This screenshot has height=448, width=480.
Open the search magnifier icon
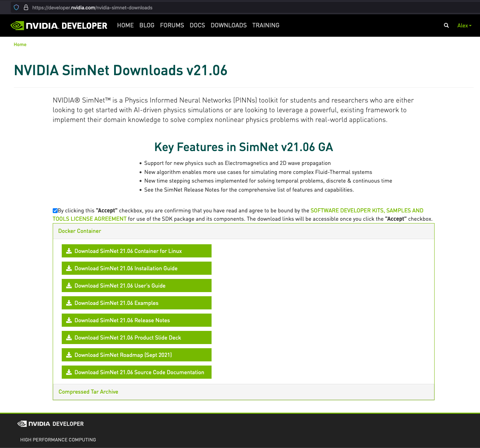point(446,25)
